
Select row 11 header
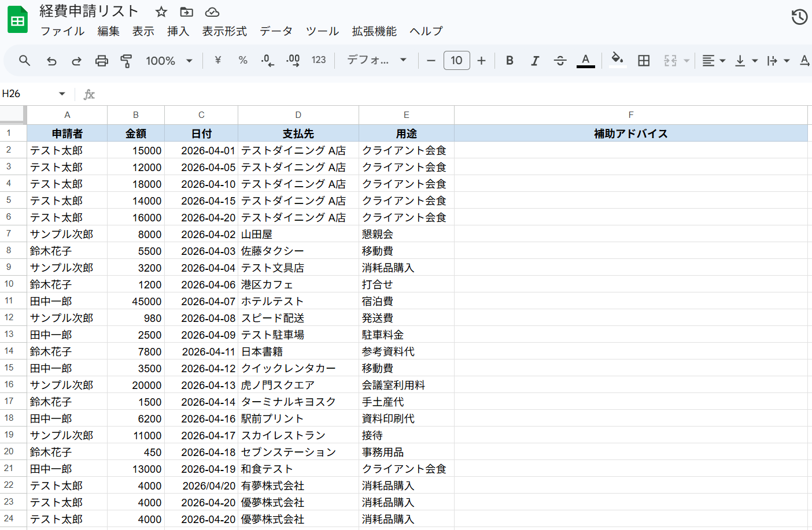tap(13, 301)
